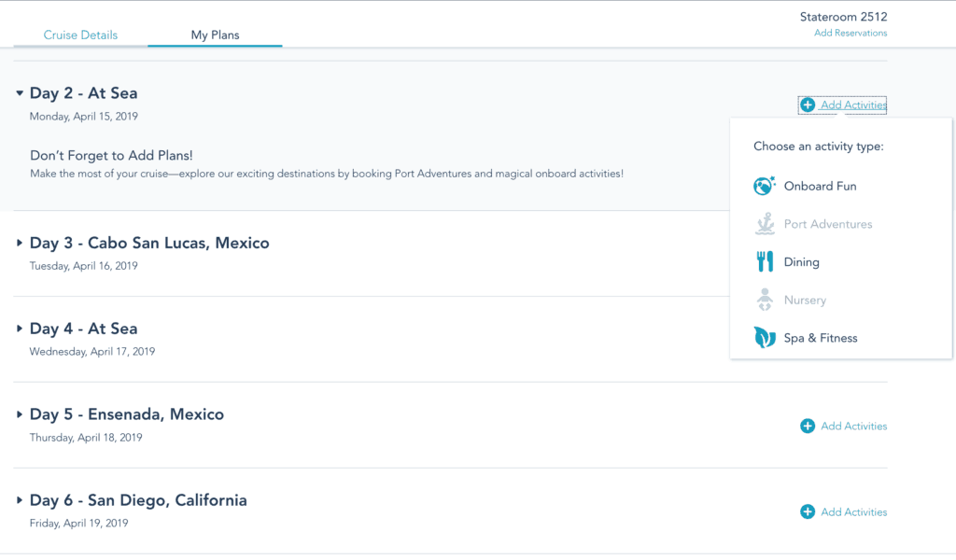
Task: Click the Stateroom 2512 label
Action: pyautogui.click(x=844, y=17)
